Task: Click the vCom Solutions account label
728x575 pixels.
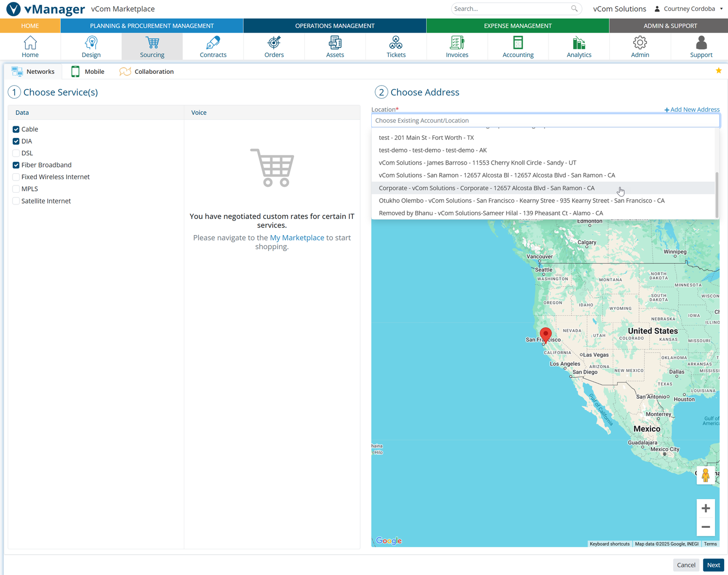Action: tap(620, 9)
